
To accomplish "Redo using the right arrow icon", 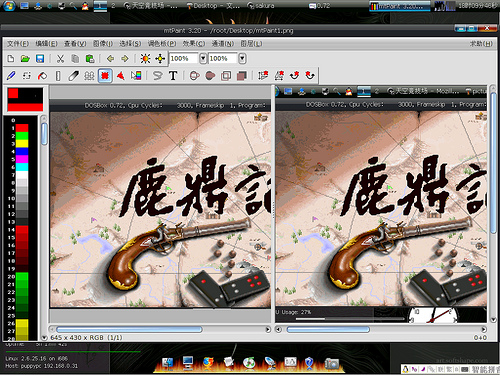I will (x=125, y=59).
